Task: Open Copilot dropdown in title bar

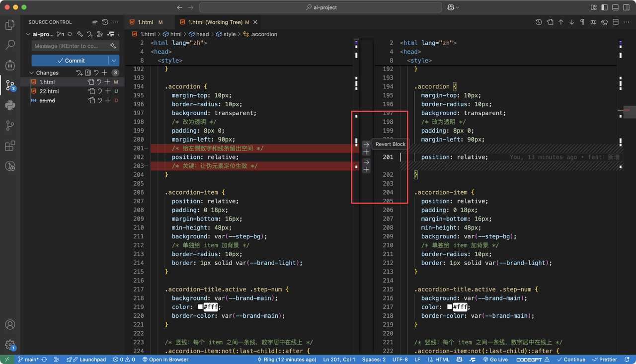Action: coord(454,7)
